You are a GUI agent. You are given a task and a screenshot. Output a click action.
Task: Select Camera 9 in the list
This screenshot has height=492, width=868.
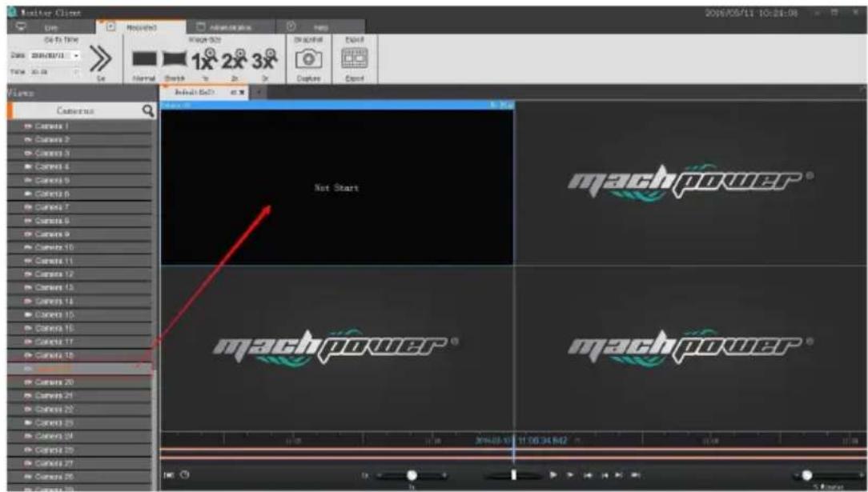point(80,234)
